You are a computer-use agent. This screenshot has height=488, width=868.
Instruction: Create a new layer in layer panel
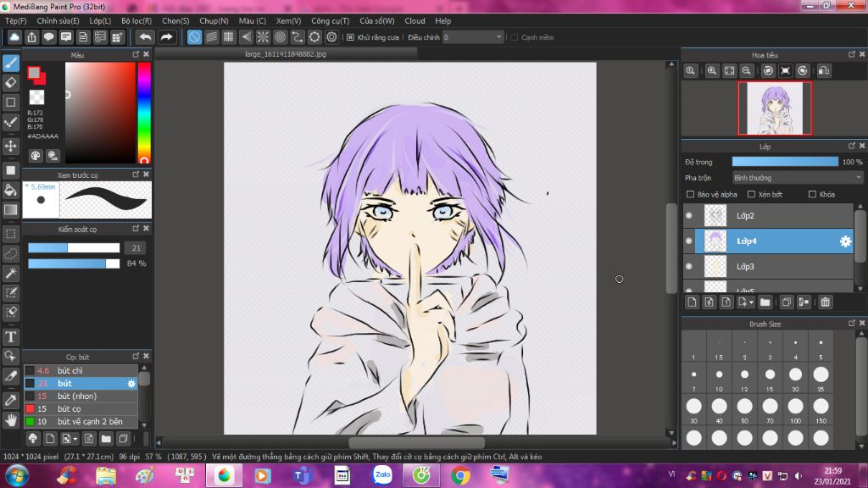pos(692,302)
